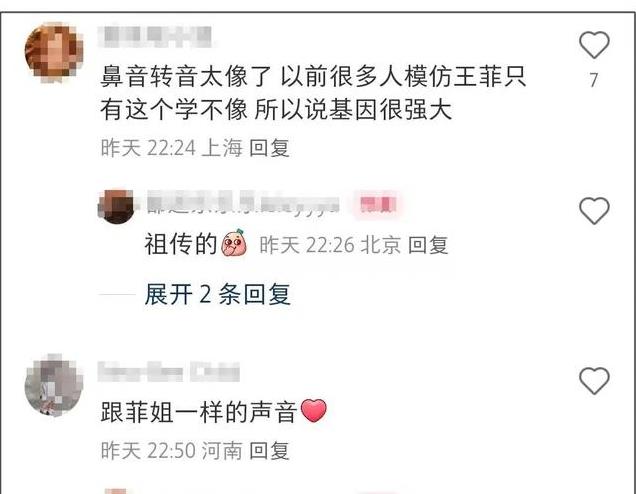Like the comment about 鼻音转音太像了

coord(594,45)
